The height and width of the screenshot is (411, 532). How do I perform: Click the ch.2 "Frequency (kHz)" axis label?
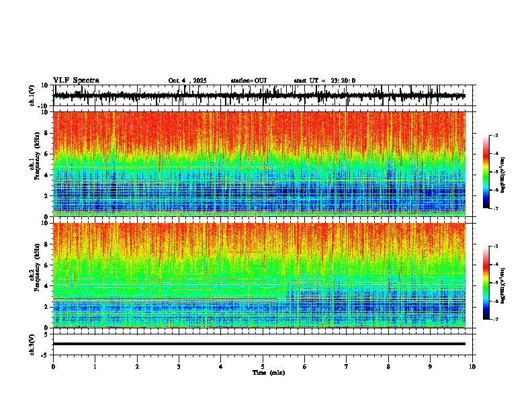tap(37, 267)
